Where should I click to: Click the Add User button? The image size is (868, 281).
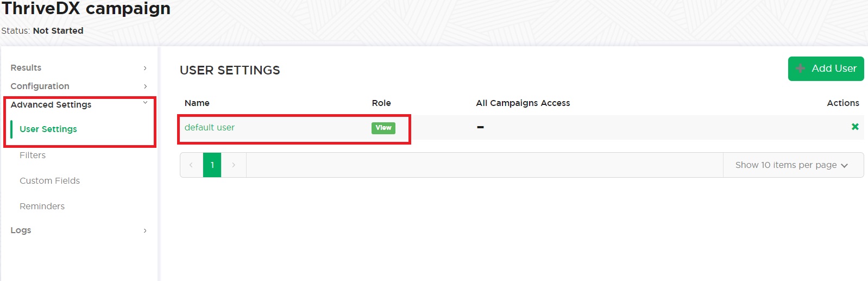(826, 68)
